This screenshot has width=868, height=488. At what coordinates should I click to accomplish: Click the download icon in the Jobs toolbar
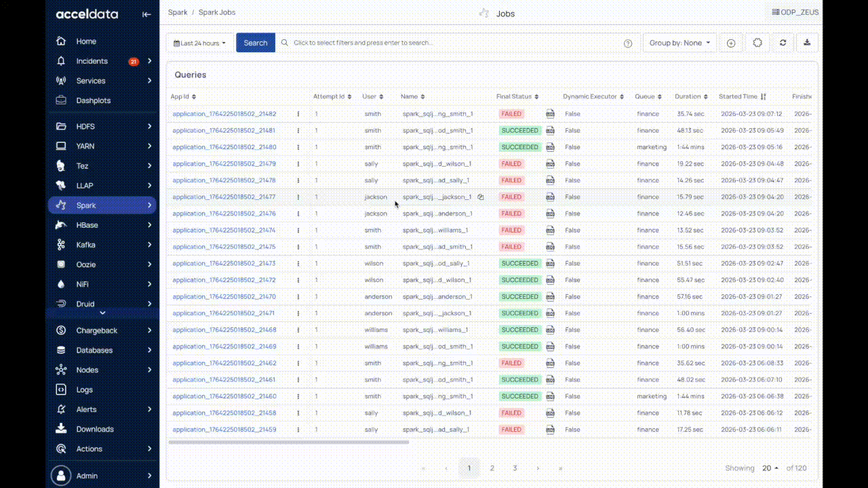[807, 43]
